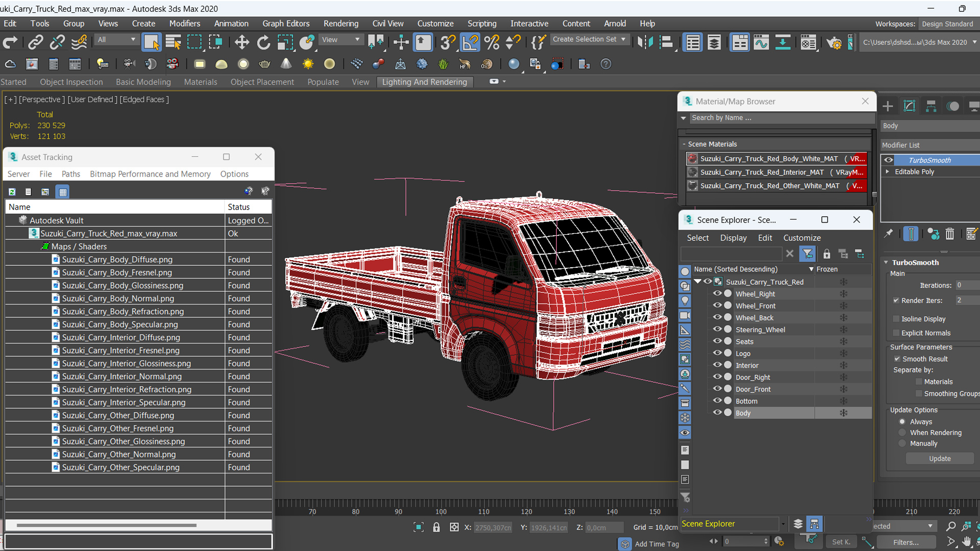Toggle visibility eye of Wheel_Right
980x551 pixels.
[x=717, y=293]
